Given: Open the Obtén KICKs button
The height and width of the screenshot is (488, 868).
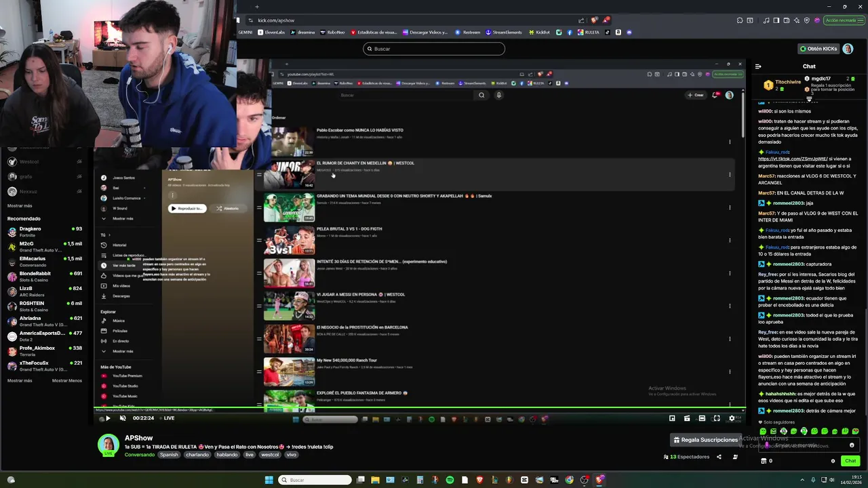Looking at the screenshot, I should click(x=818, y=49).
